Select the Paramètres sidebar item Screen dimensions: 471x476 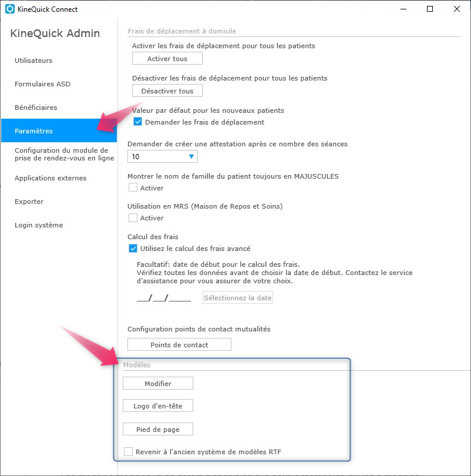coord(59,130)
